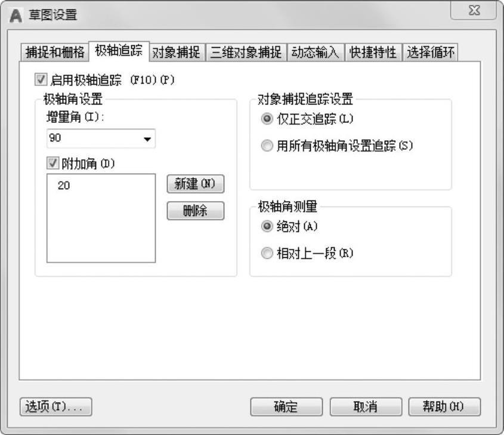Image resolution: width=504 pixels, height=435 pixels.
Task: Open the 快捷特性 tab
Action: coord(373,52)
